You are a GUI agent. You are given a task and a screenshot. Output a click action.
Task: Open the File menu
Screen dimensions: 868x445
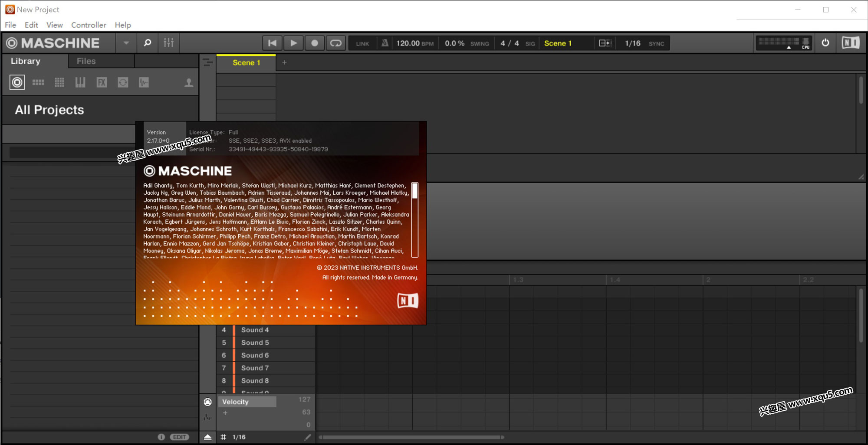(x=10, y=25)
